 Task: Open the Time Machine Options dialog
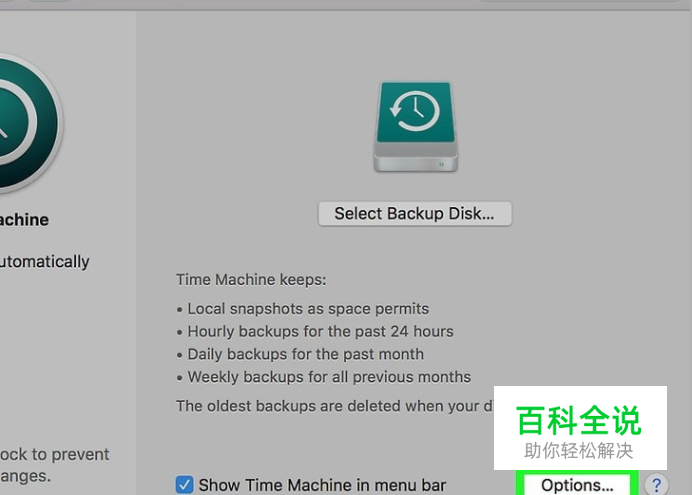[577, 484]
